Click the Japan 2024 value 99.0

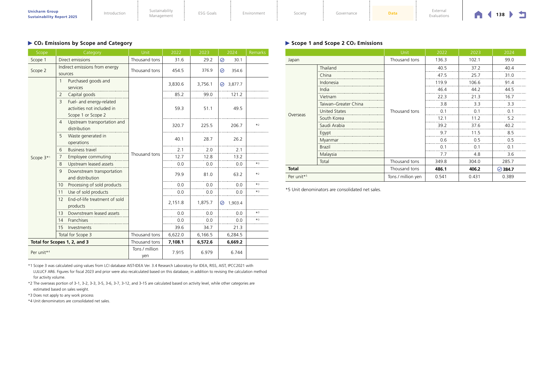[509, 60]
